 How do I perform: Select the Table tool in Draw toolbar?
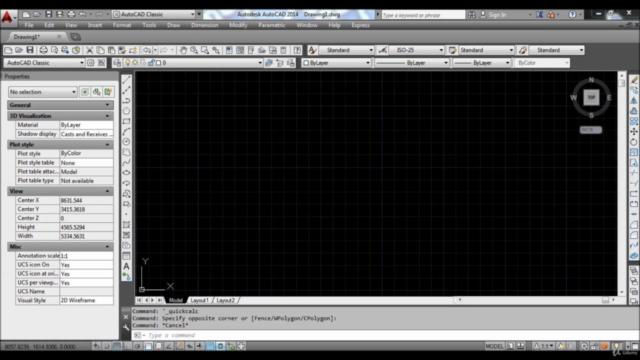click(x=127, y=256)
